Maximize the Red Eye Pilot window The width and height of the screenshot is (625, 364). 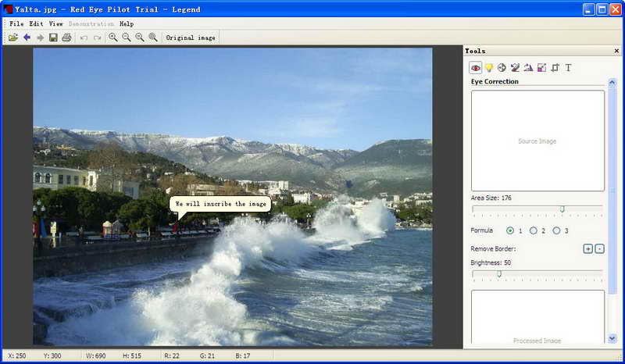602,9
